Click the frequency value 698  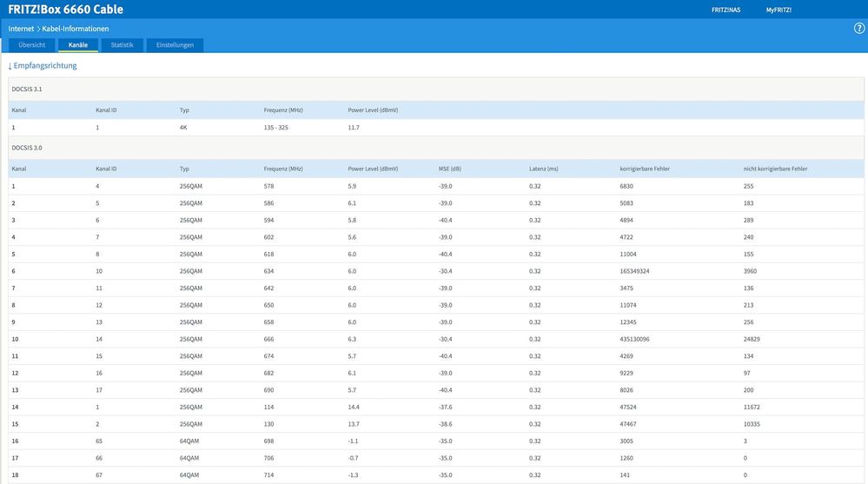click(x=269, y=441)
